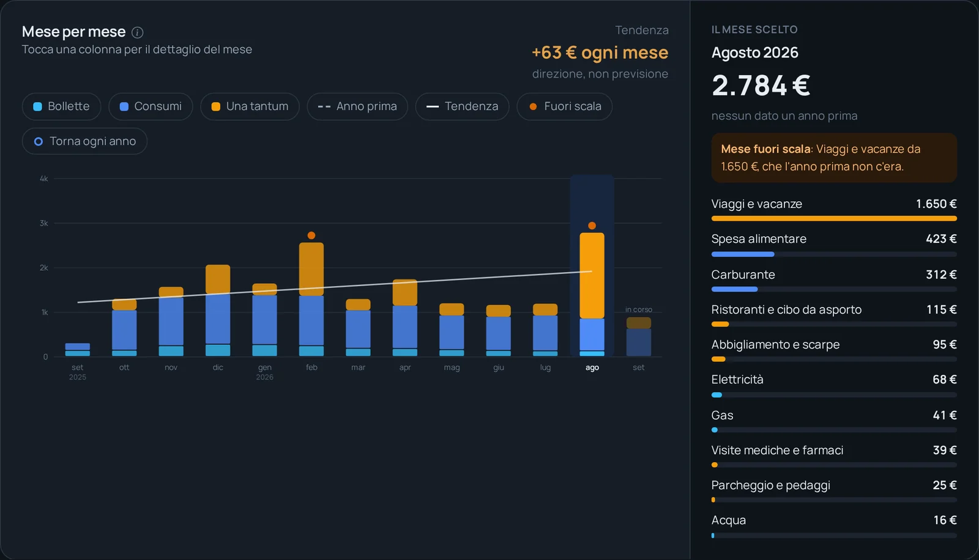This screenshot has width=979, height=560.
Task: Select the mag column in chart
Action: (452, 330)
